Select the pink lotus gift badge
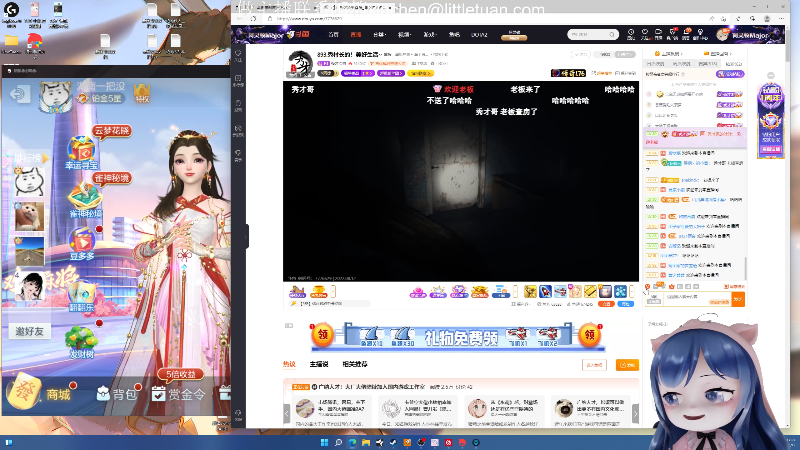The width and height of the screenshot is (800, 450). click(418, 292)
